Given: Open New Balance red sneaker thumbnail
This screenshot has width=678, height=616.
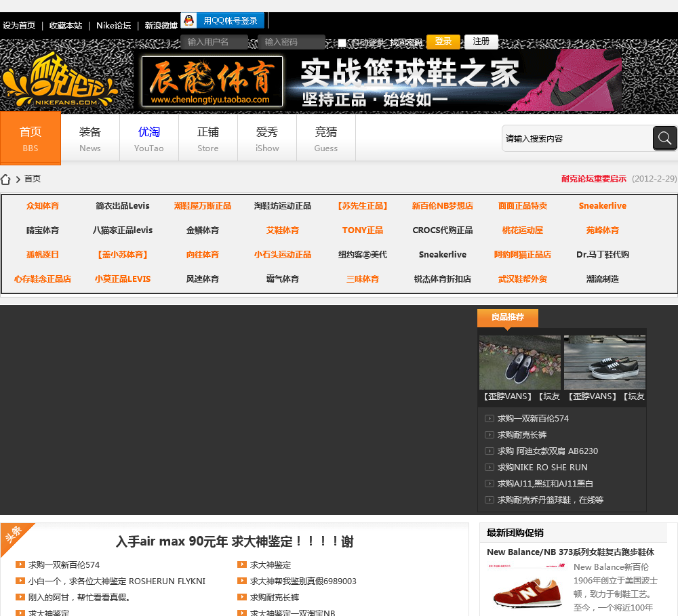Looking at the screenshot, I should click(x=527, y=588).
